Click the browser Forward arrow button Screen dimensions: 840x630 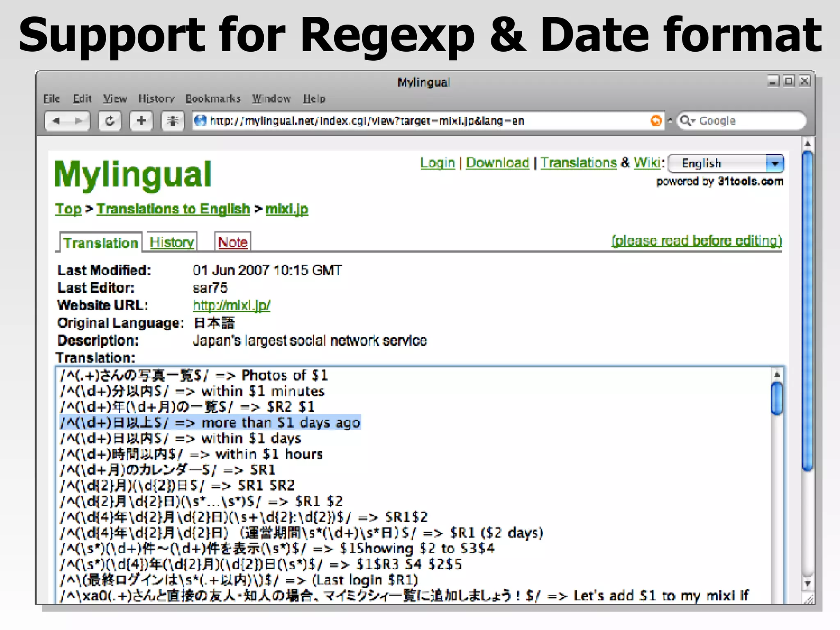[78, 121]
